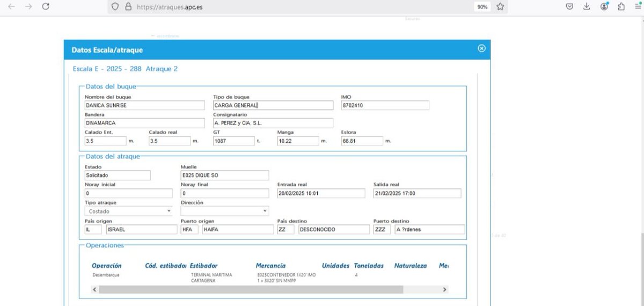
Task: Click the Mercancía column header
Action: [x=271, y=266]
